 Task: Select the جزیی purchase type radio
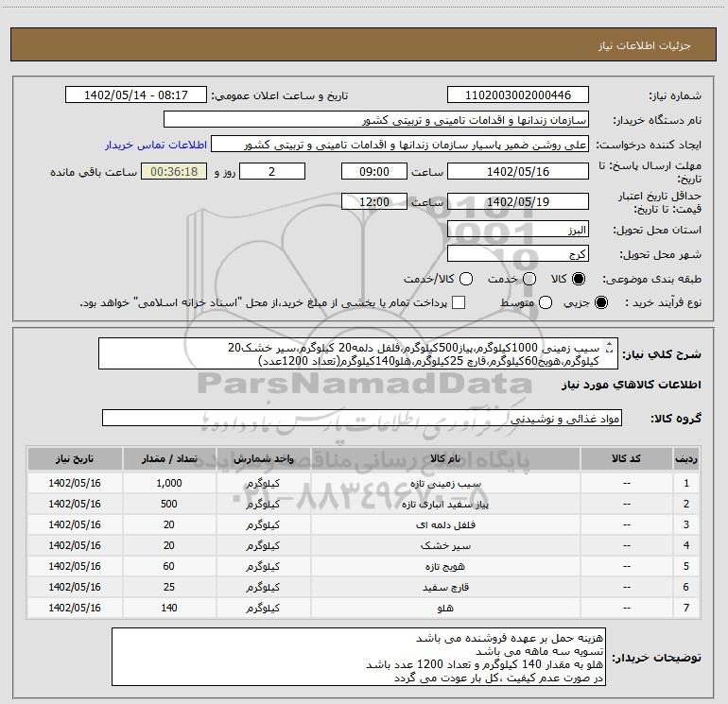point(600,303)
